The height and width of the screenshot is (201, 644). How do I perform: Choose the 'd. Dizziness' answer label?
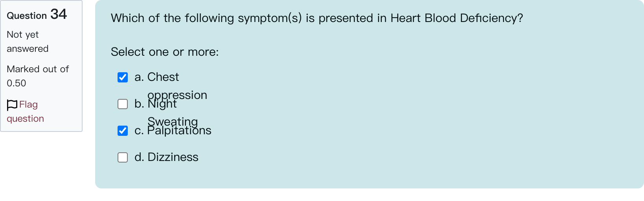[166, 157]
